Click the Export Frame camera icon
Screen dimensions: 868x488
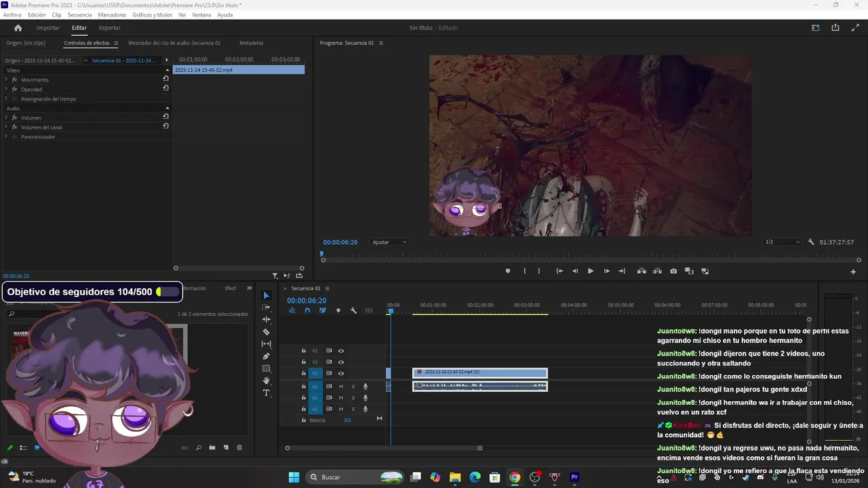[673, 271]
